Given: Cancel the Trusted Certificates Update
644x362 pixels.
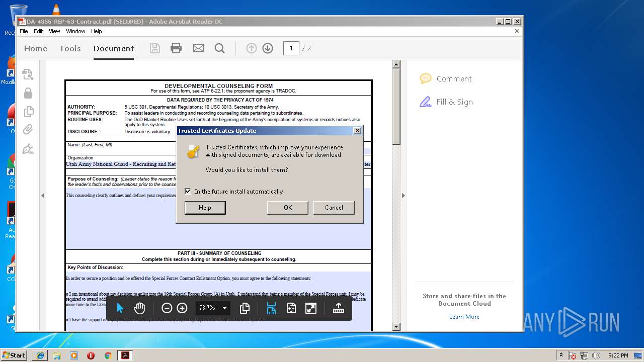Looking at the screenshot, I should (x=334, y=208).
